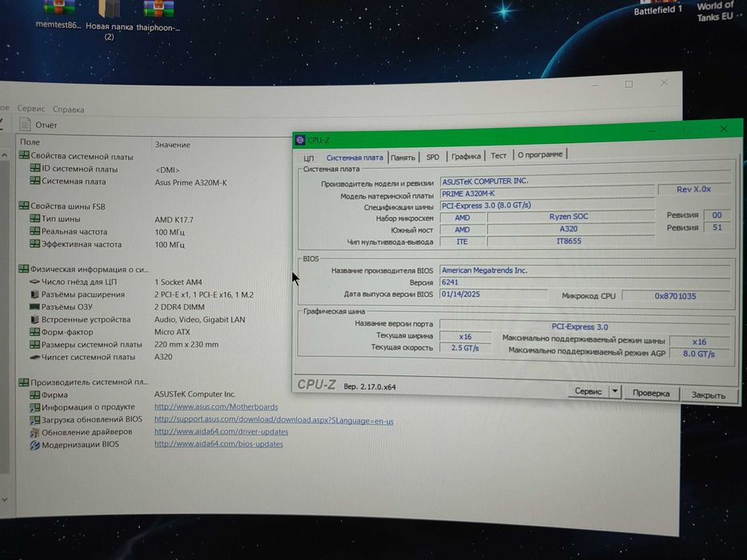The width and height of the screenshot is (747, 560).
Task: Click the down chevron in AIDA64 left pane
Action: 4,499
